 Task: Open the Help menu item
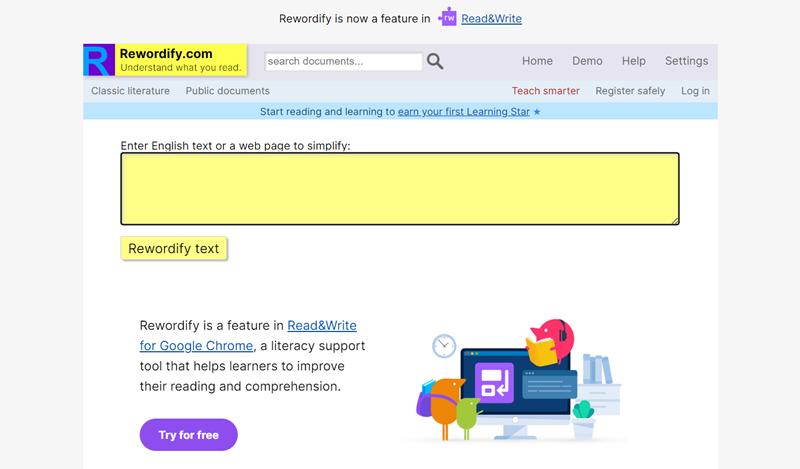point(634,61)
